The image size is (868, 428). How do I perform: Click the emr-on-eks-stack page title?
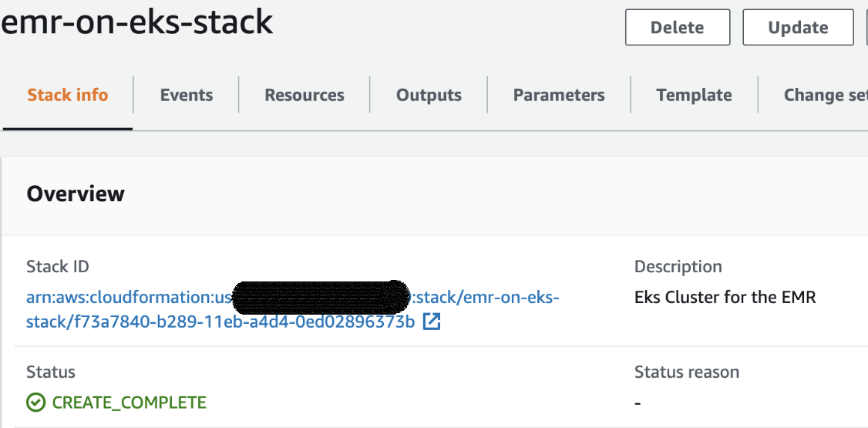(x=137, y=23)
